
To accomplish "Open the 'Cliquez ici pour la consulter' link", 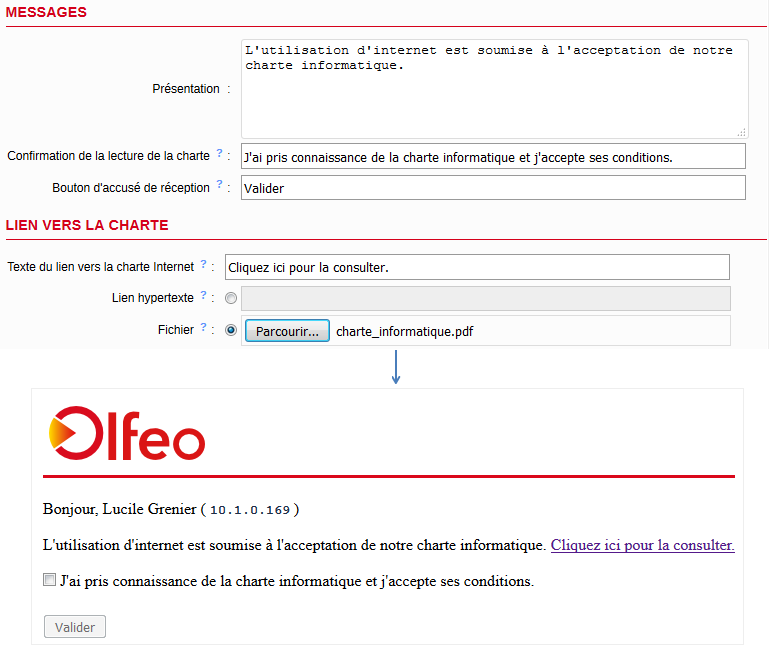I will pos(642,546).
